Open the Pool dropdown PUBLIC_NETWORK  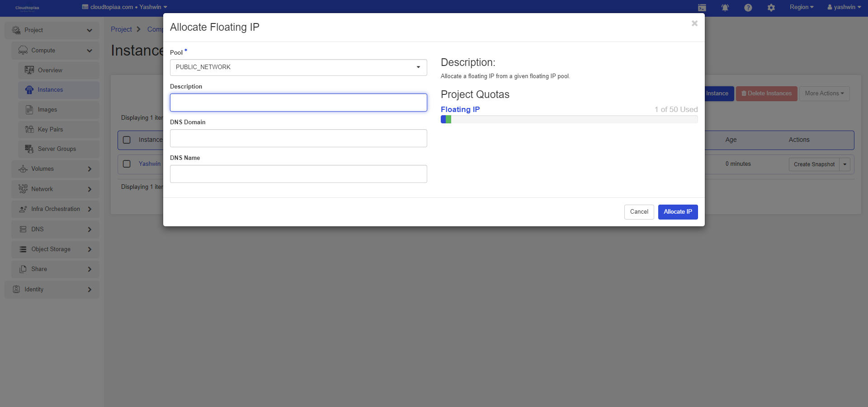[x=298, y=67]
